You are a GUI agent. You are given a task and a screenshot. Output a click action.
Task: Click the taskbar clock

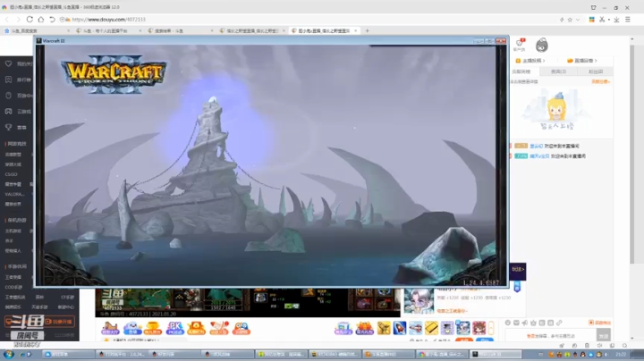click(x=621, y=354)
